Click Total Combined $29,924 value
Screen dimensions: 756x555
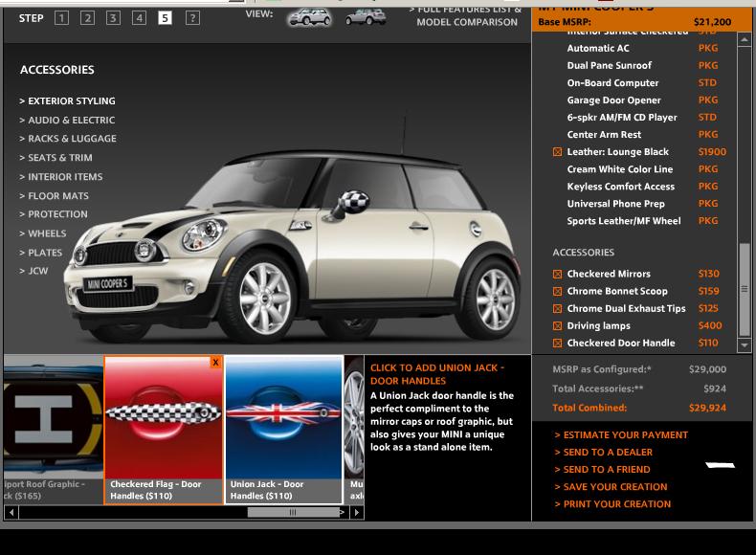tap(707, 408)
